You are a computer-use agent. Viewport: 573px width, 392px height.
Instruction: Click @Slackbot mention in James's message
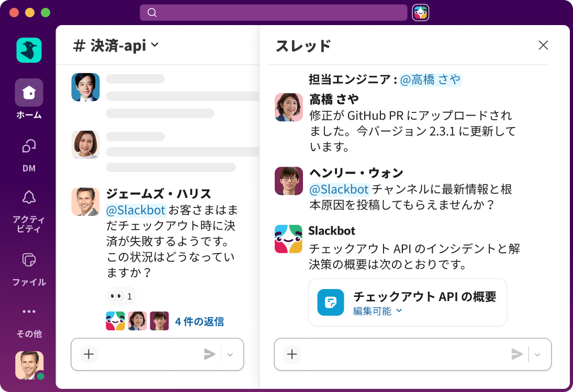136,210
